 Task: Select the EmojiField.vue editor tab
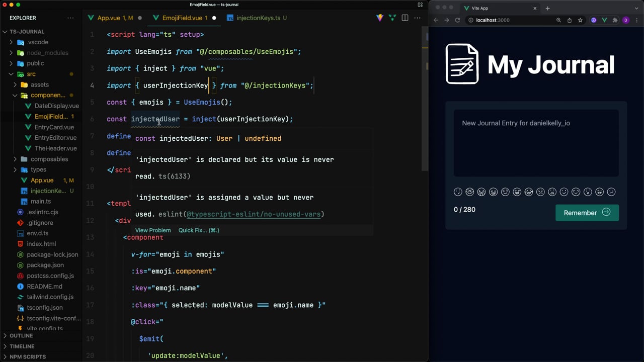tap(184, 18)
